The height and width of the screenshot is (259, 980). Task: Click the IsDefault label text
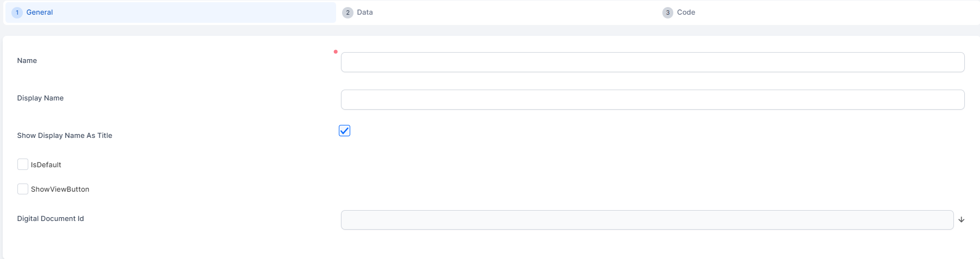[x=46, y=165]
